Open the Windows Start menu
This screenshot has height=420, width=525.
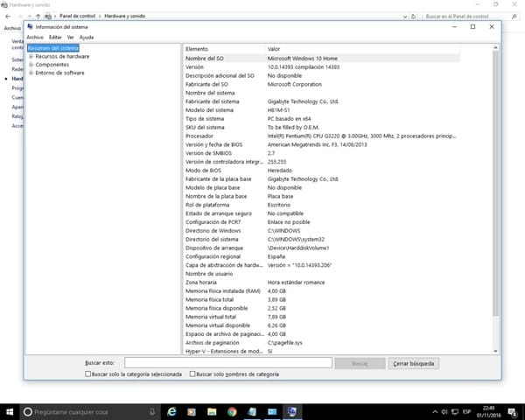10,411
